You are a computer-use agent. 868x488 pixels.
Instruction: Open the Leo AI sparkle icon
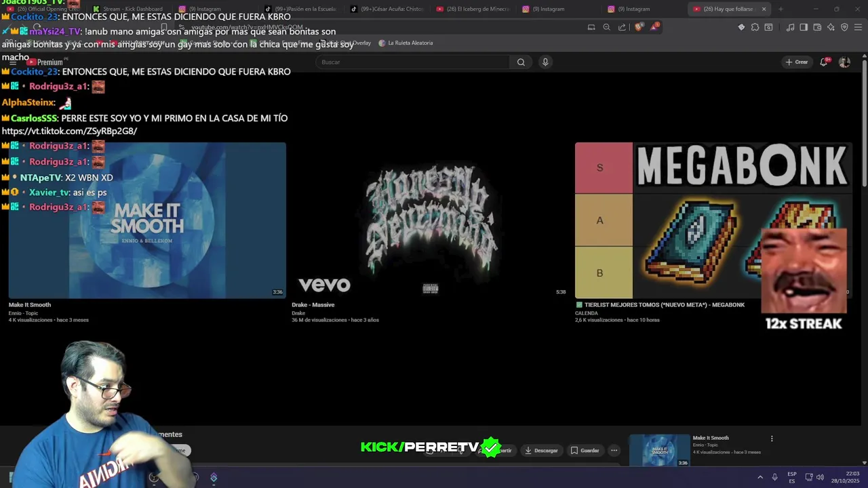point(831,27)
